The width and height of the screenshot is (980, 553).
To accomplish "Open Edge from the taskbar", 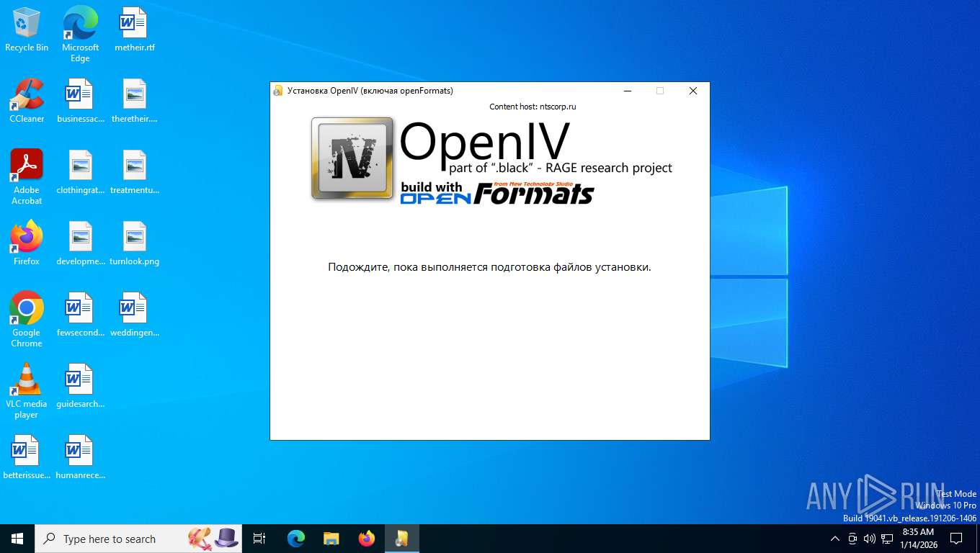I will point(296,539).
